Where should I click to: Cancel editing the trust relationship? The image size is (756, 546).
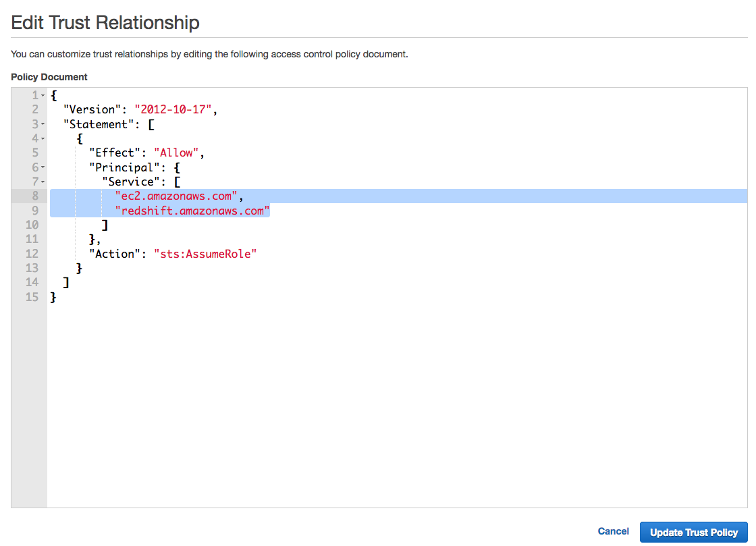point(613,531)
